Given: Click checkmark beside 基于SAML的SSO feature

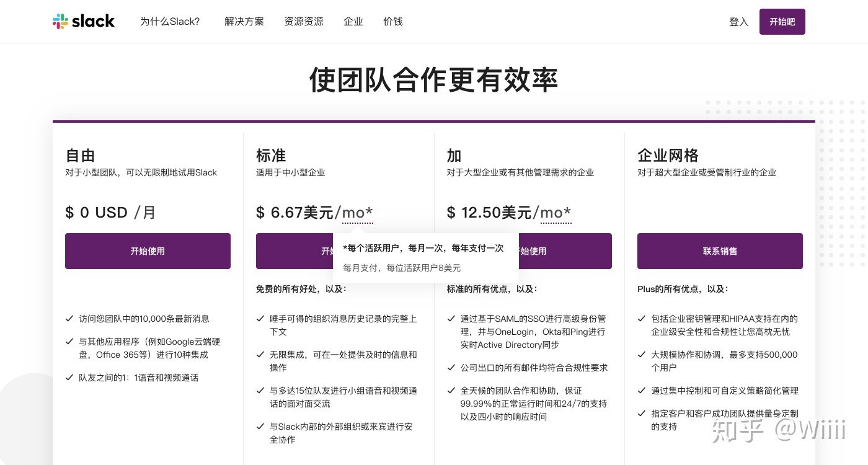Looking at the screenshot, I should (x=451, y=319).
